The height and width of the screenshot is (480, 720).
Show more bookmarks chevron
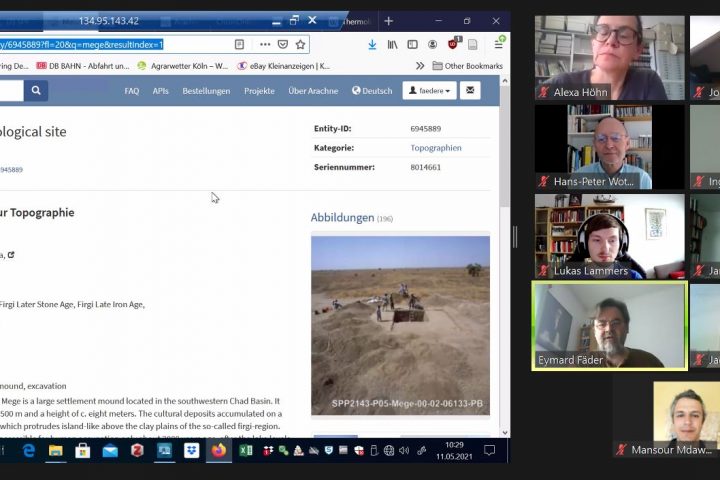pyautogui.click(x=420, y=66)
